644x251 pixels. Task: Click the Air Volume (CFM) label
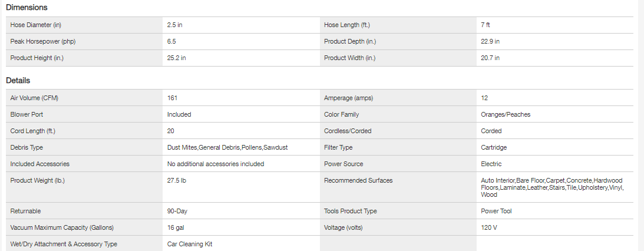coord(34,98)
